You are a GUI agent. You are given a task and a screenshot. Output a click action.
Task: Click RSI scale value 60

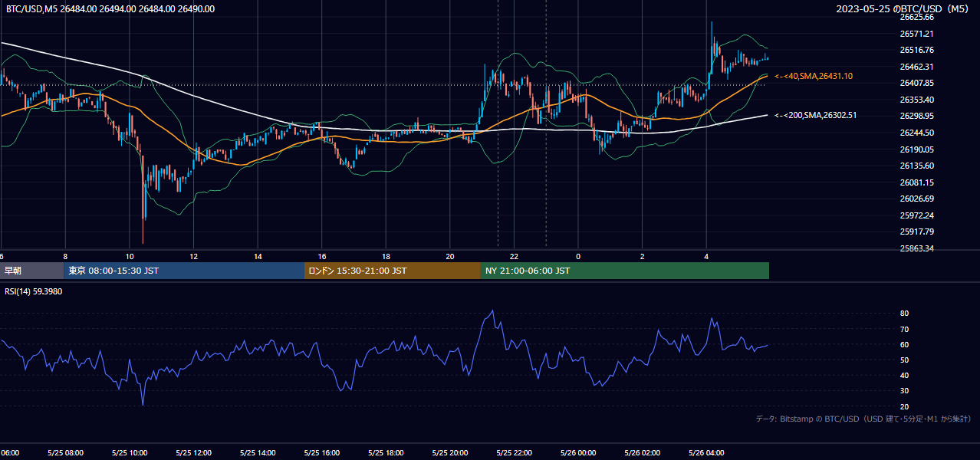point(904,344)
